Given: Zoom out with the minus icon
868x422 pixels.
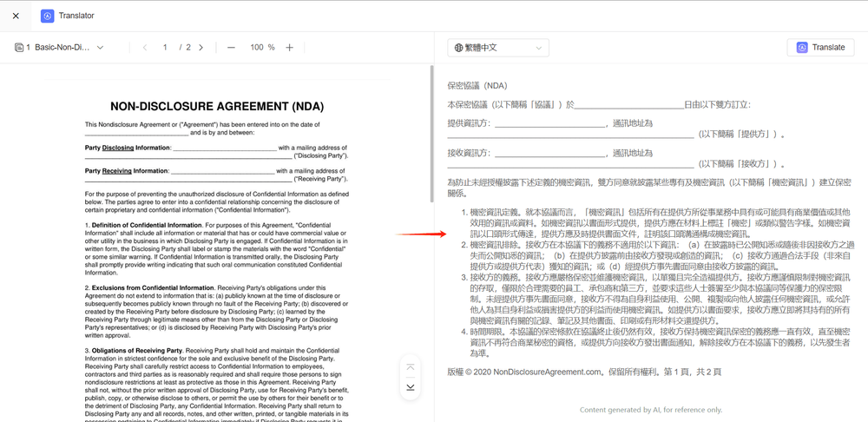Looking at the screenshot, I should 231,48.
